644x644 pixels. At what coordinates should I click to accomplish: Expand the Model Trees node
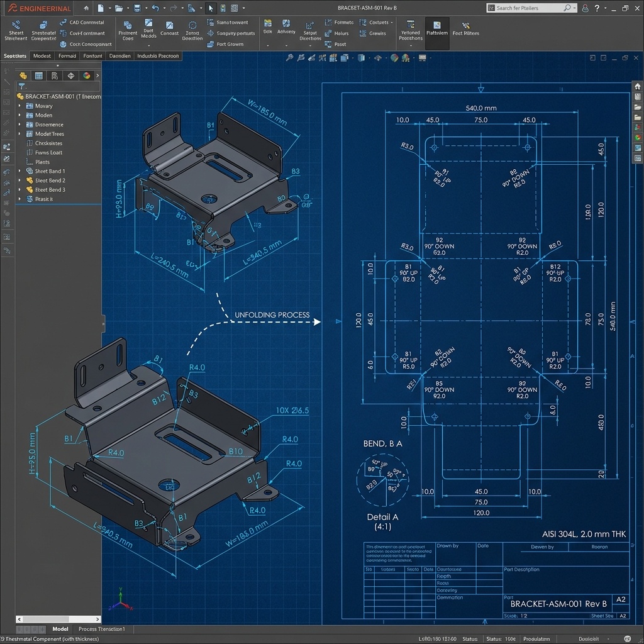coord(19,134)
